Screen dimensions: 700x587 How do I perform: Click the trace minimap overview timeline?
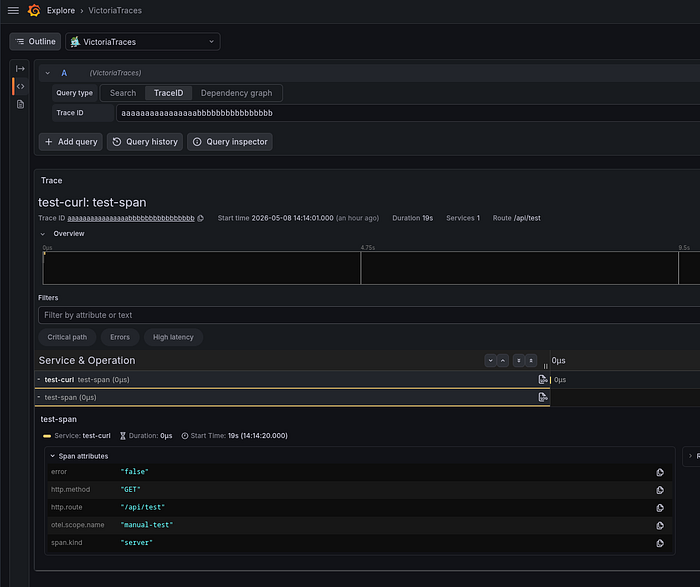click(371, 268)
